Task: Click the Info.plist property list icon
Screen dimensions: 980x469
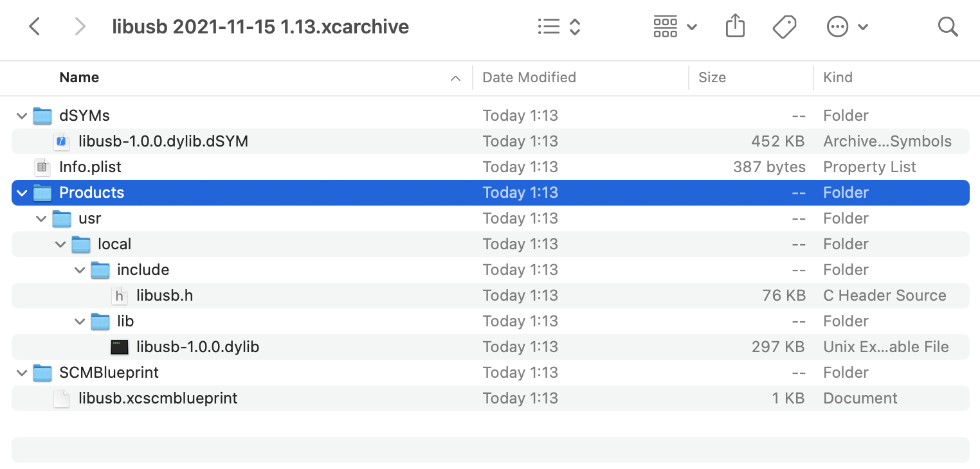Action: 42,167
